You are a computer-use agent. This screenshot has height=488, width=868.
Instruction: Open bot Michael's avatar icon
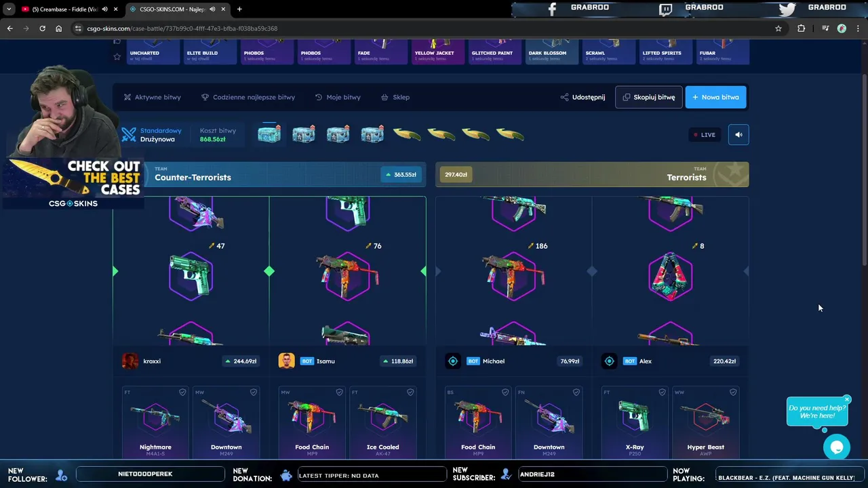click(453, 361)
